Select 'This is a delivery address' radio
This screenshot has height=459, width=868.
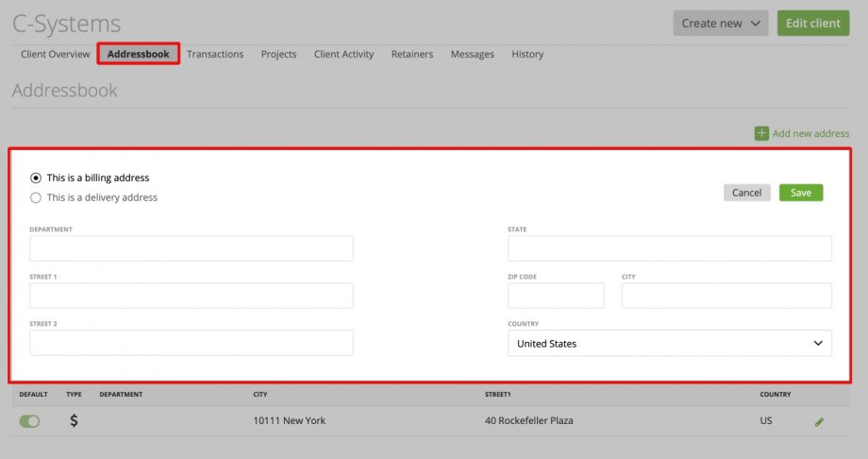(x=36, y=198)
